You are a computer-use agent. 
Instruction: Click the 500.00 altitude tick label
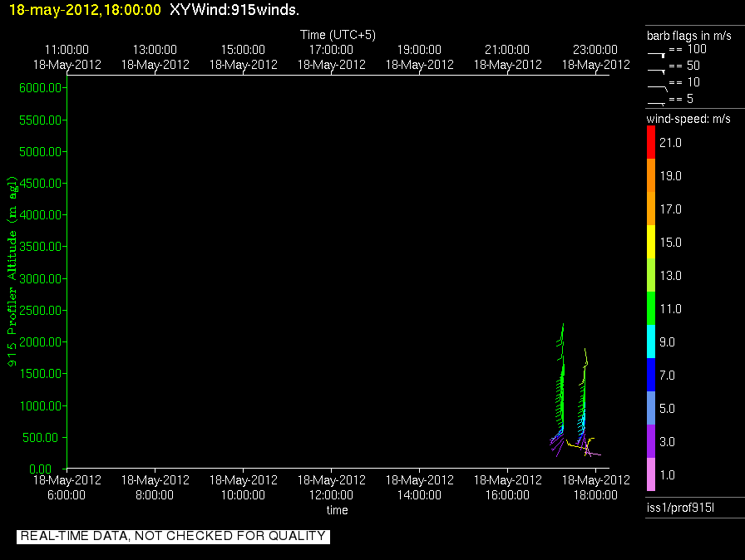[41, 438]
